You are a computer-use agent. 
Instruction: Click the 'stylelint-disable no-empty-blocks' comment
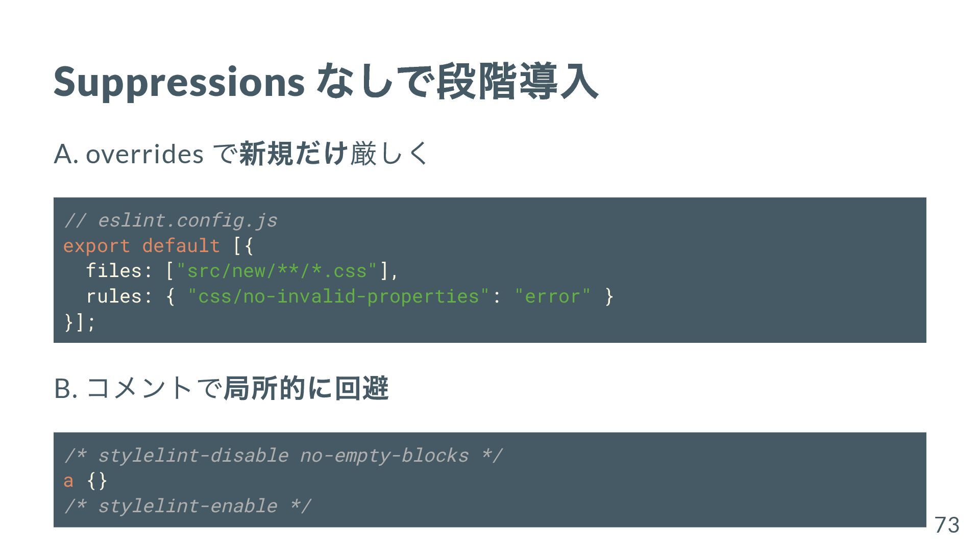point(283,455)
